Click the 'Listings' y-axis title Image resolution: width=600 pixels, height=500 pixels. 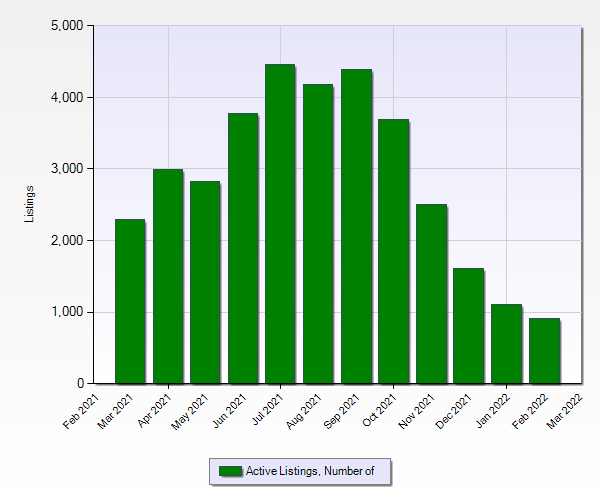click(30, 204)
